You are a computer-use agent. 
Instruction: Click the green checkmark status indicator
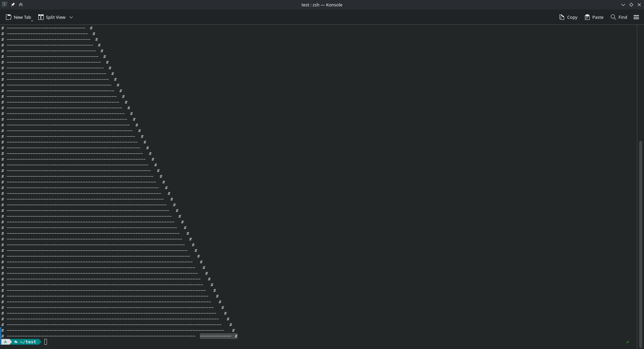(x=628, y=342)
